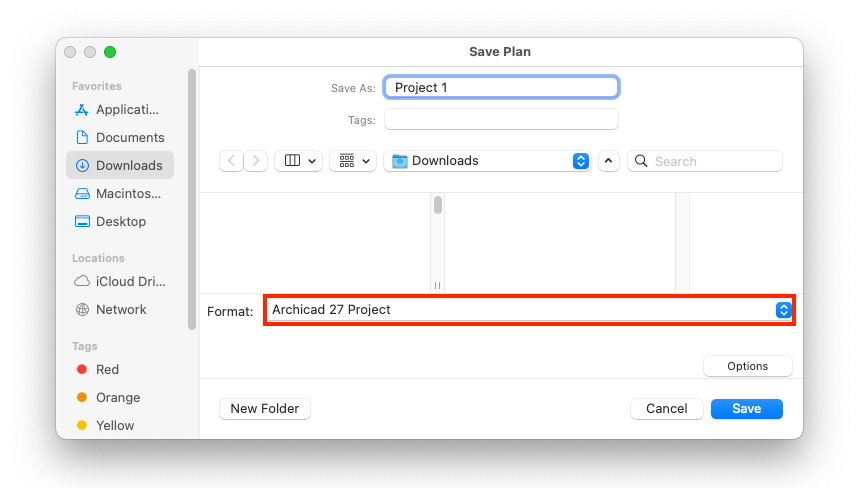859x488 pixels.
Task: Open the Archicad 27 Project format dropdown
Action: click(x=529, y=310)
